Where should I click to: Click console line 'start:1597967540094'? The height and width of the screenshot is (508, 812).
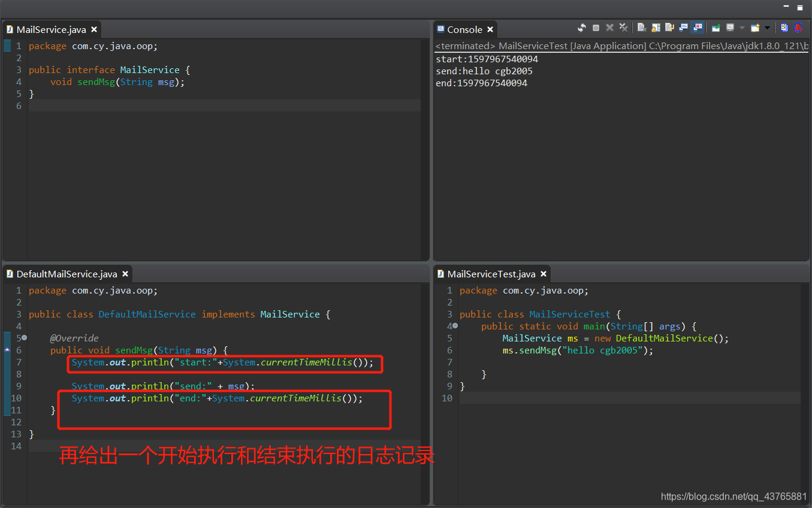[x=487, y=59]
